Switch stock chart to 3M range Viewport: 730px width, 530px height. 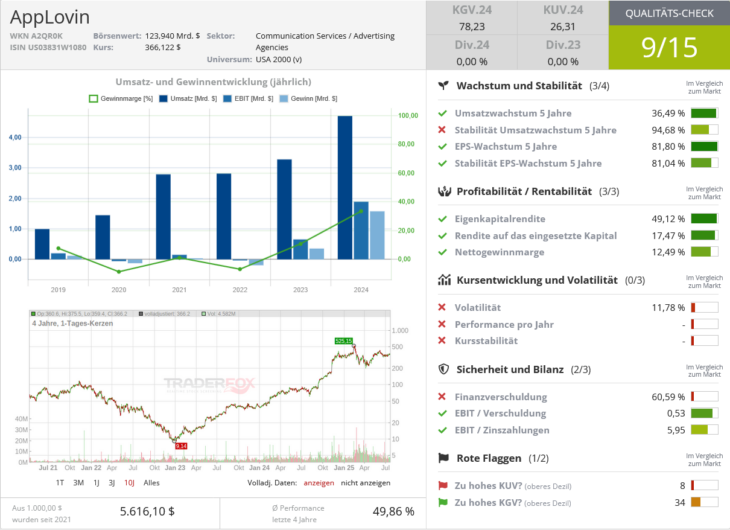[x=79, y=483]
